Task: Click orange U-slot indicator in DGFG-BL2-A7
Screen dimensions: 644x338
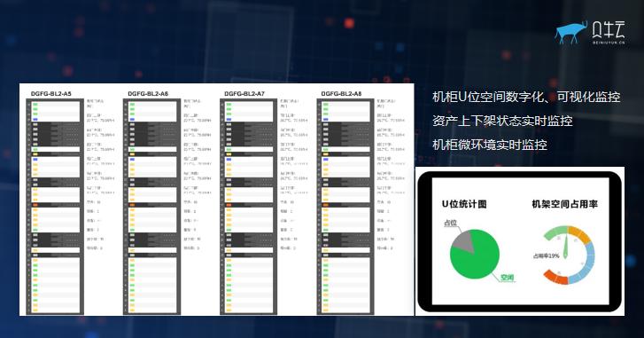Action: (x=229, y=205)
